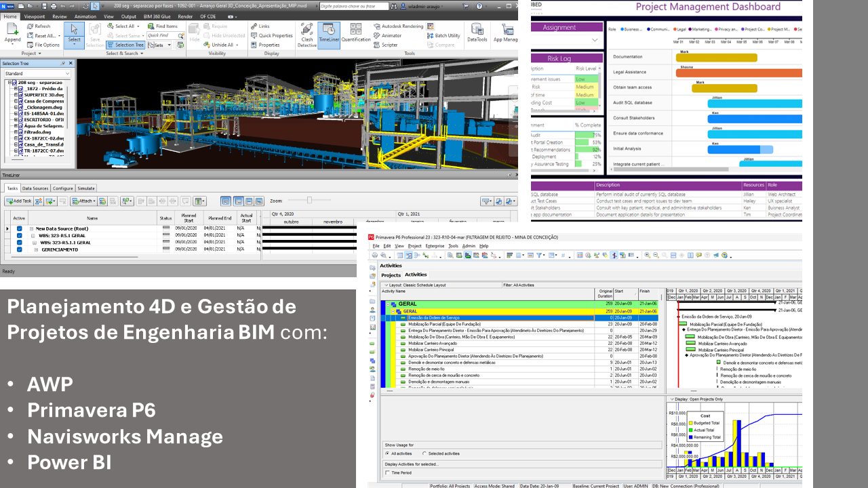Click the Properties button in Display panel

pos(264,45)
